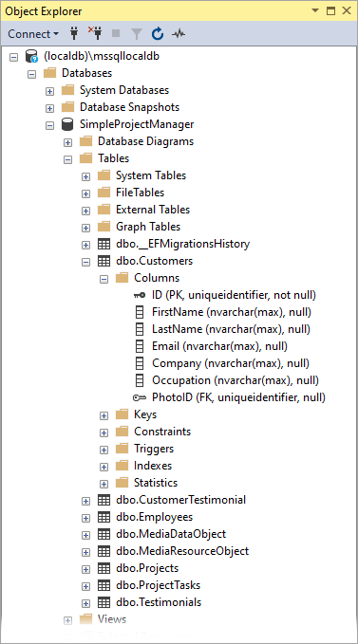This screenshot has height=644, width=358.
Task: Click the Columns folder icon
Action: (122, 278)
